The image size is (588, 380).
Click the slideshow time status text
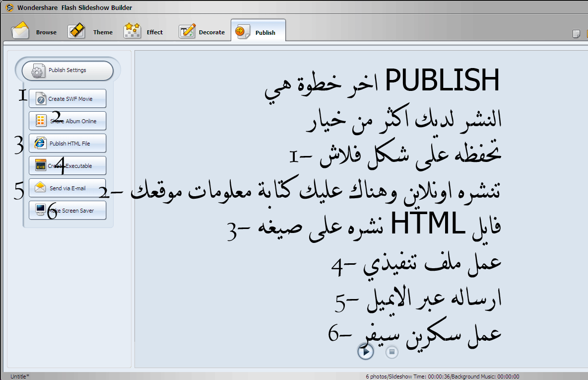click(x=443, y=376)
